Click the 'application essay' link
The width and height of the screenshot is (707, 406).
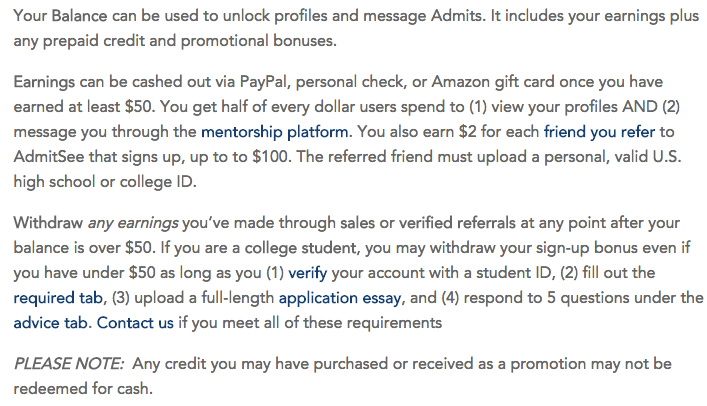[339, 297]
